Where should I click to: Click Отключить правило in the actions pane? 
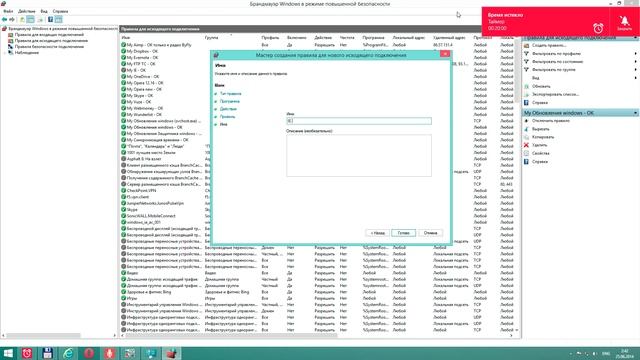coord(551,121)
